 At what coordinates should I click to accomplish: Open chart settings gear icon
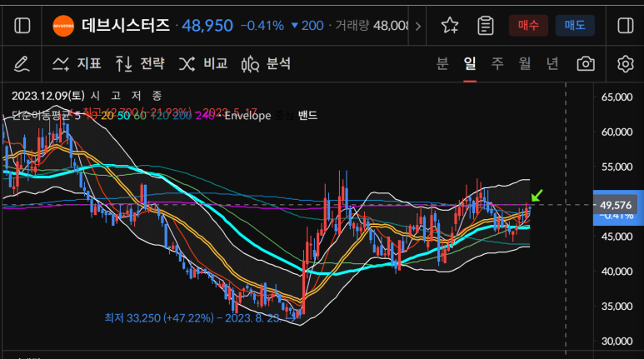point(625,64)
